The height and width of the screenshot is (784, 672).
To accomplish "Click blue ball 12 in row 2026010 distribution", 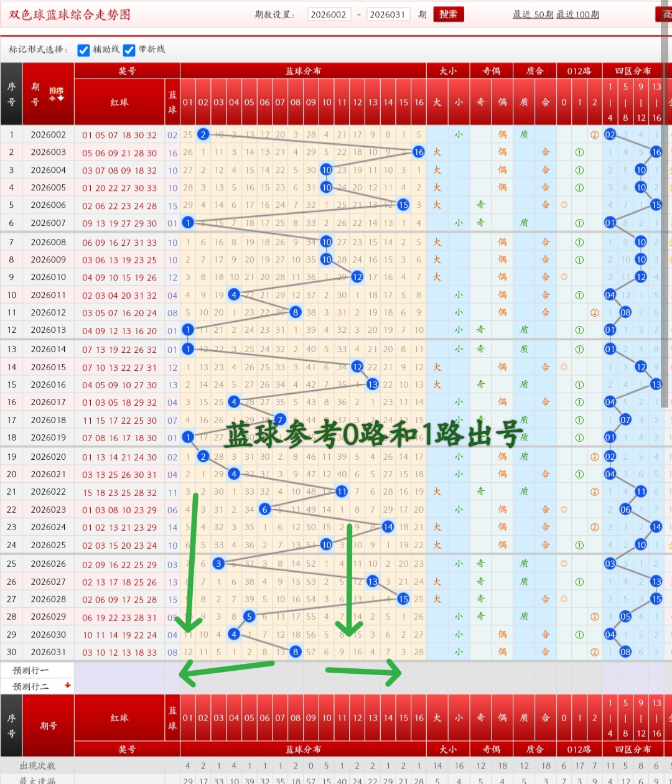I will click(x=357, y=277).
